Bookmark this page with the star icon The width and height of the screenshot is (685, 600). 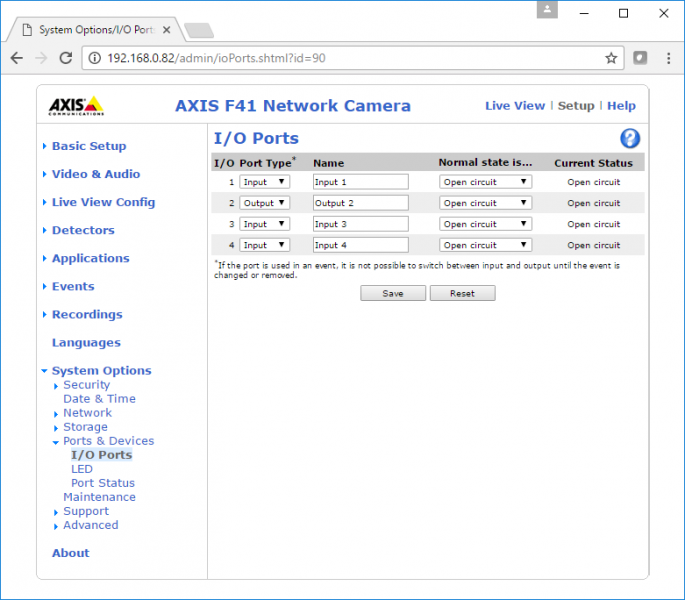(611, 58)
